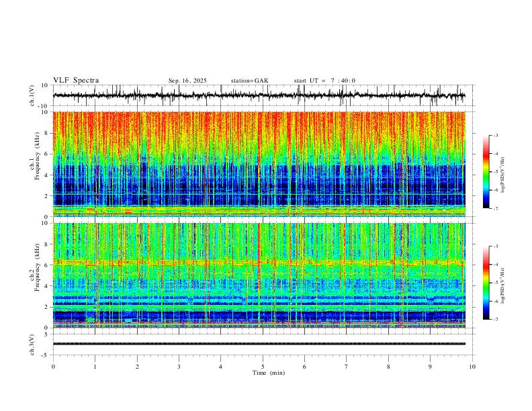Click the ch.1 "Frequency (kHz)" axis label
The image size is (532, 411).
[37, 156]
